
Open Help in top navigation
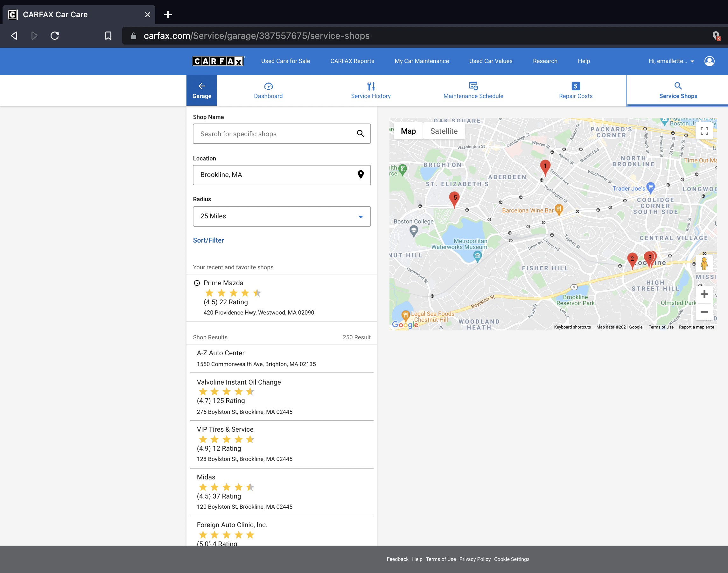coord(584,61)
